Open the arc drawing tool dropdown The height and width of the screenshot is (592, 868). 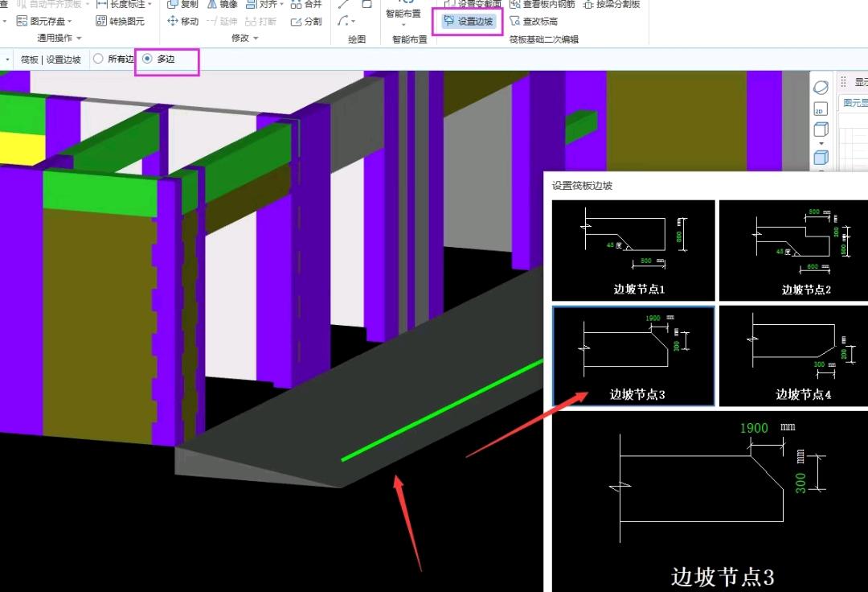pos(353,22)
